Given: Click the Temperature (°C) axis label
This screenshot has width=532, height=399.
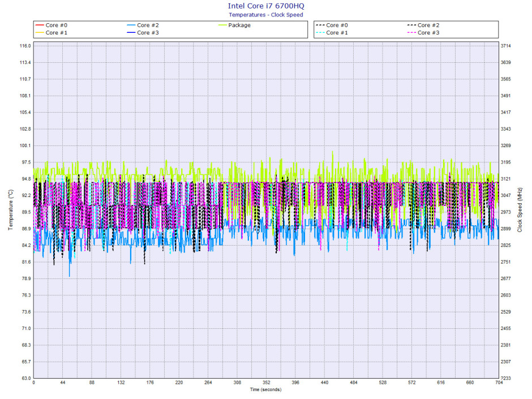Looking at the screenshot, I should [x=10, y=211].
